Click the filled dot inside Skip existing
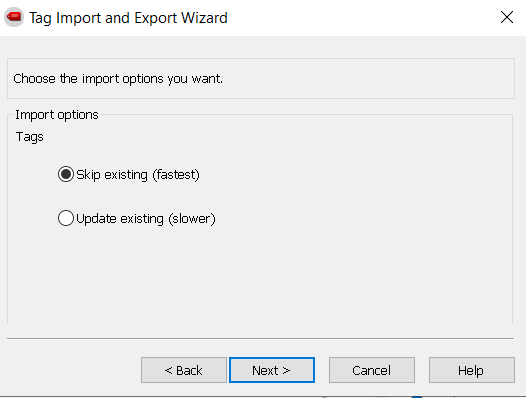Screen dimensions: 526x398 pyautogui.click(x=66, y=174)
